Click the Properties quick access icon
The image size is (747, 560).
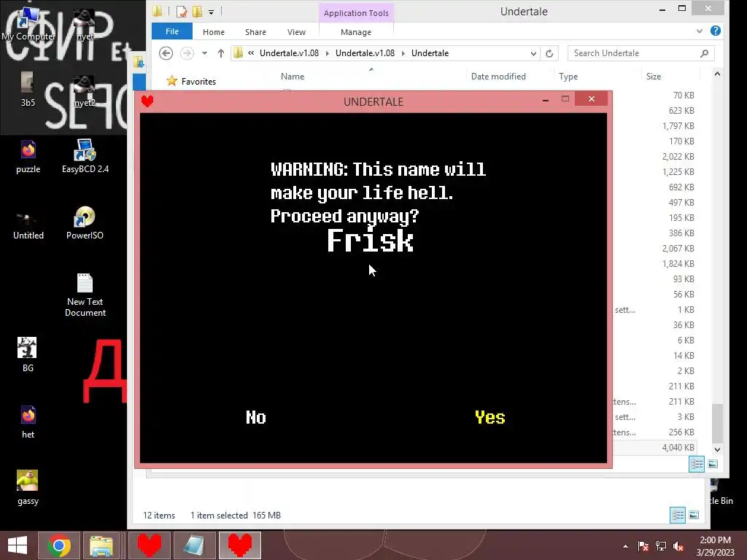point(181,11)
